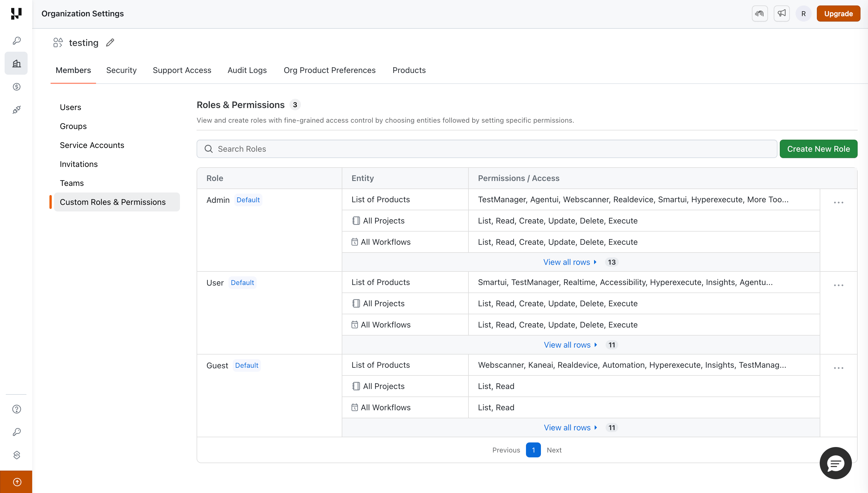Click the row count badge 13
The width and height of the screenshot is (868, 493).
point(611,262)
